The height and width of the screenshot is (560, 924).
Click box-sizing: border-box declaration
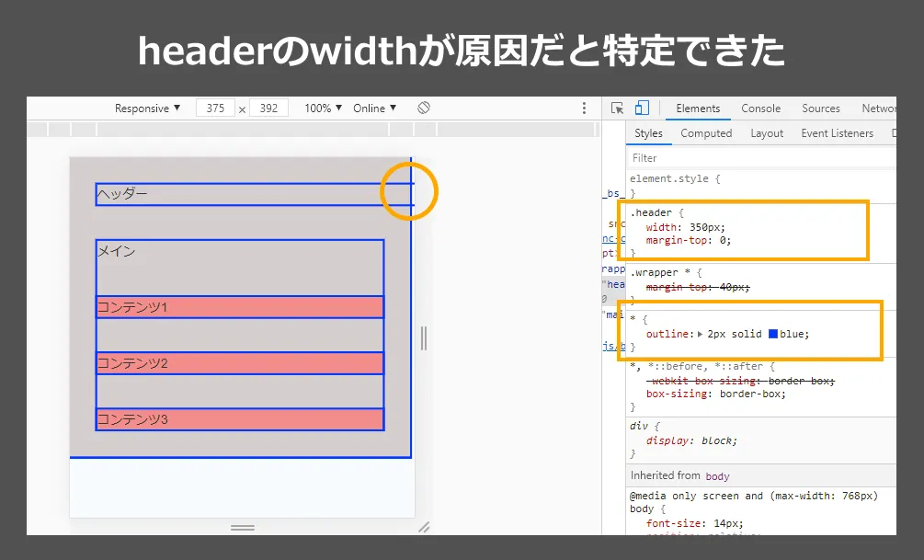716,394
